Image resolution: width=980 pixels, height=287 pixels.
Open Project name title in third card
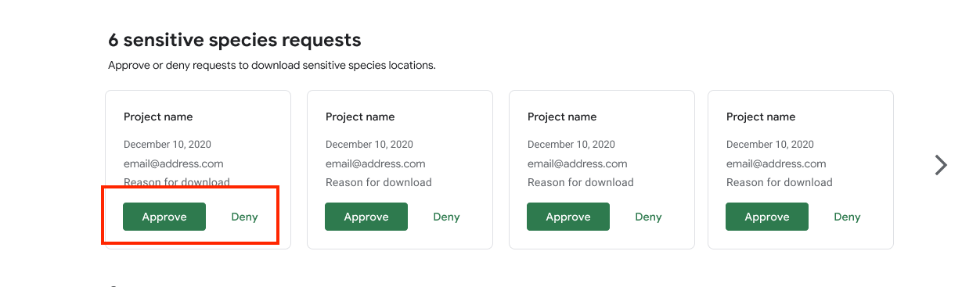tap(562, 117)
